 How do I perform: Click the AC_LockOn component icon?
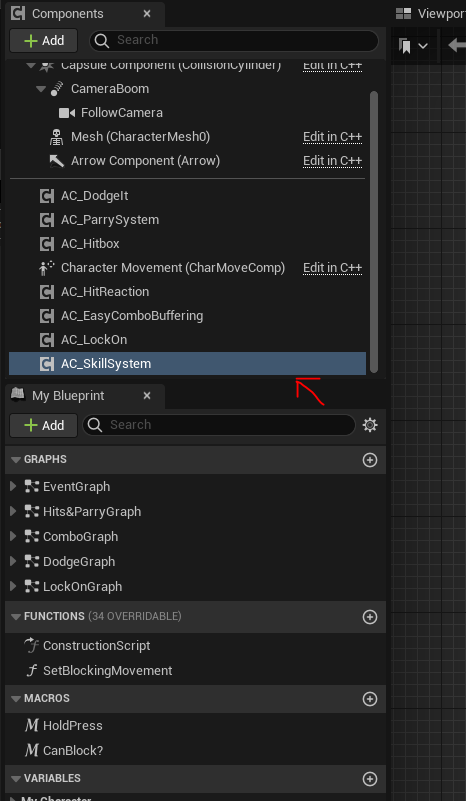pos(47,340)
